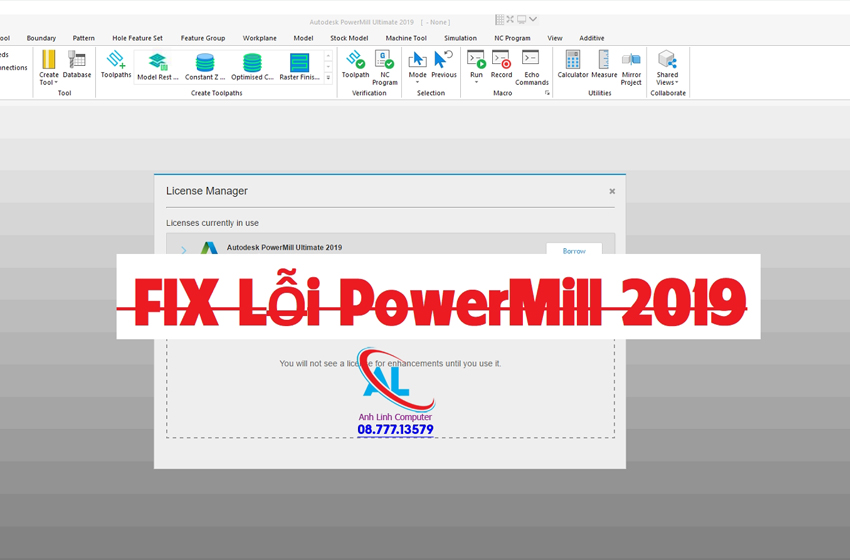
Task: Close the License Manager dialog
Action: [x=612, y=191]
